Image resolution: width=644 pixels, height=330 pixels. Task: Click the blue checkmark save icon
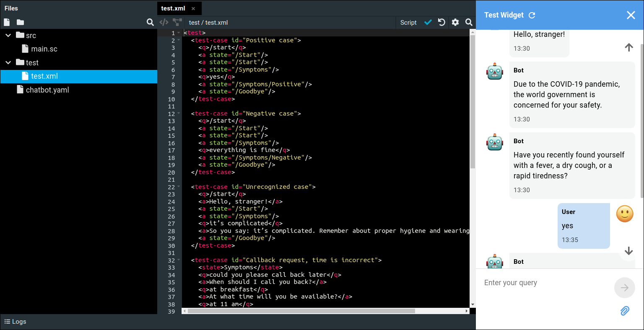[x=428, y=22]
